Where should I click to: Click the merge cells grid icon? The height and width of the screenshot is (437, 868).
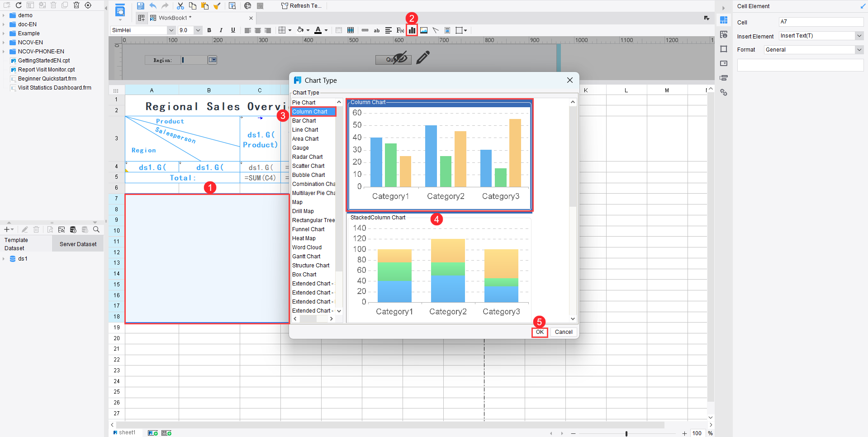click(x=351, y=30)
